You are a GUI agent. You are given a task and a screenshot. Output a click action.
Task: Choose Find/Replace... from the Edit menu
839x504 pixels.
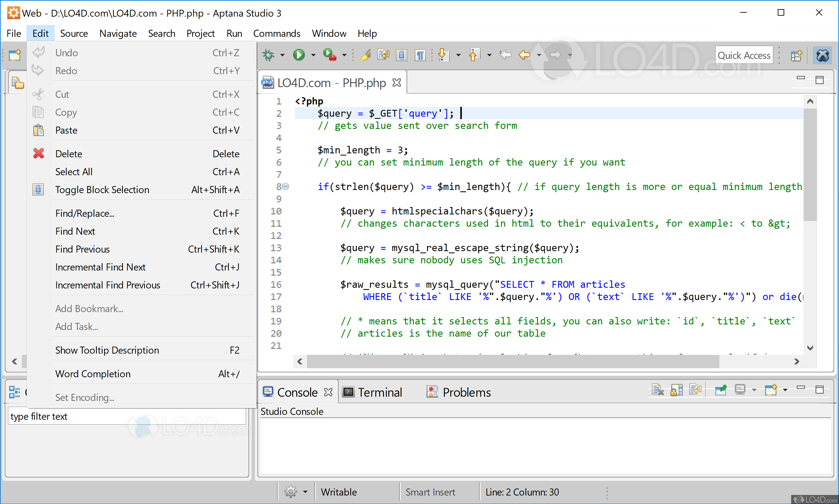(x=84, y=213)
